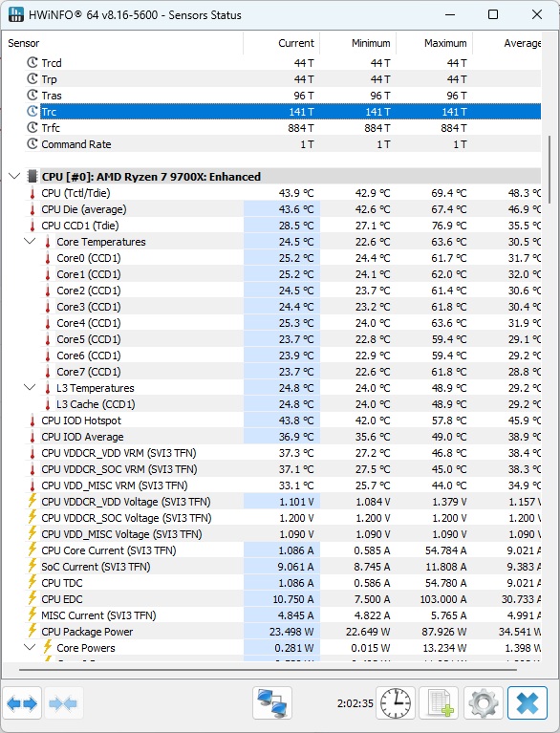Screen dimensions: 560x733
Task: Click the expand columns arrows button
Action: click(x=22, y=702)
